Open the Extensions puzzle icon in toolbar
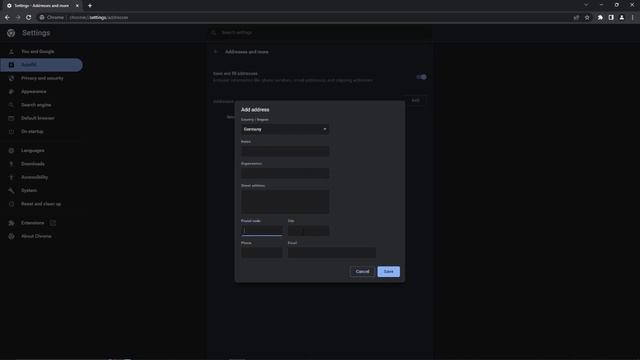Screen dimensions: 640x360 click(600, 18)
